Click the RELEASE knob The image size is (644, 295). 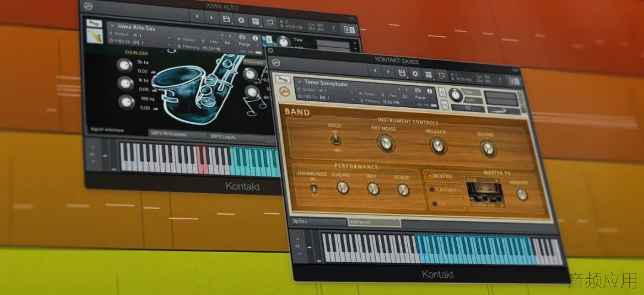coord(437,145)
